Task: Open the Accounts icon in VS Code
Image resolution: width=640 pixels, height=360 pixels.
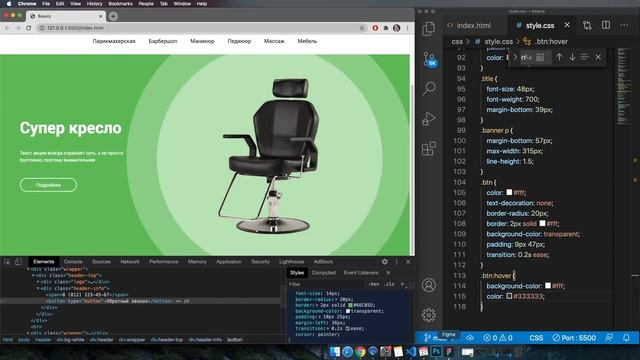Action: pos(429,285)
